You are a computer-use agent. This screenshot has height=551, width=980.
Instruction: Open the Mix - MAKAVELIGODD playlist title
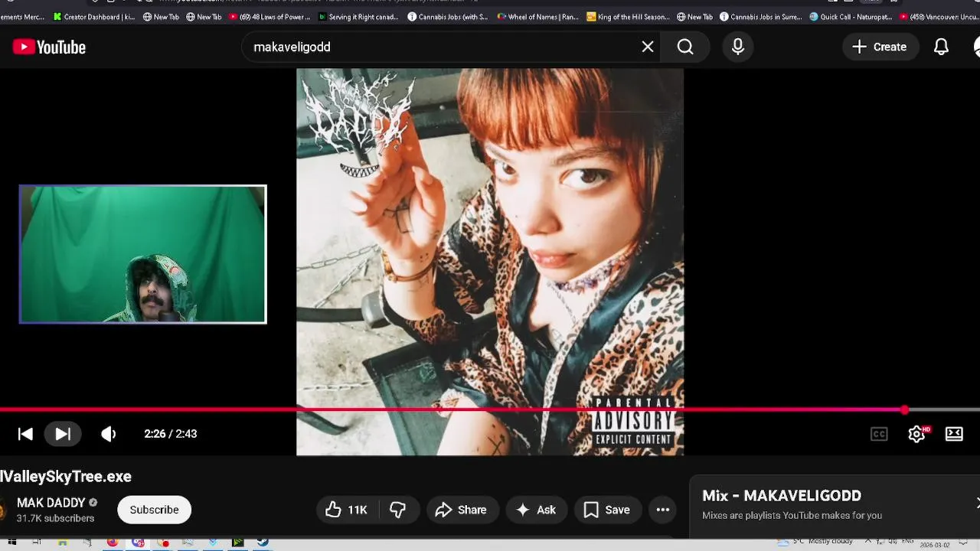[782, 496]
